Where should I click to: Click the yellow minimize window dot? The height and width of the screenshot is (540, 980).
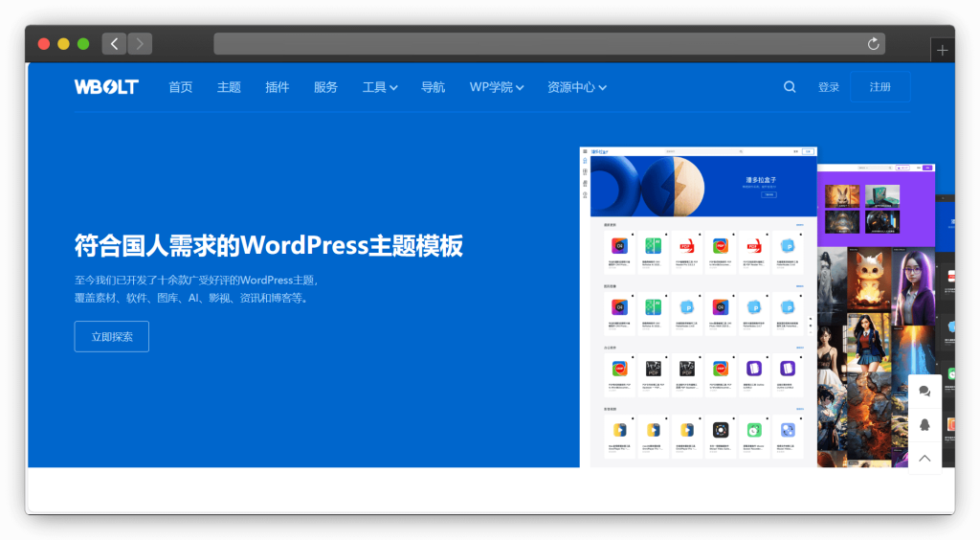click(63, 44)
